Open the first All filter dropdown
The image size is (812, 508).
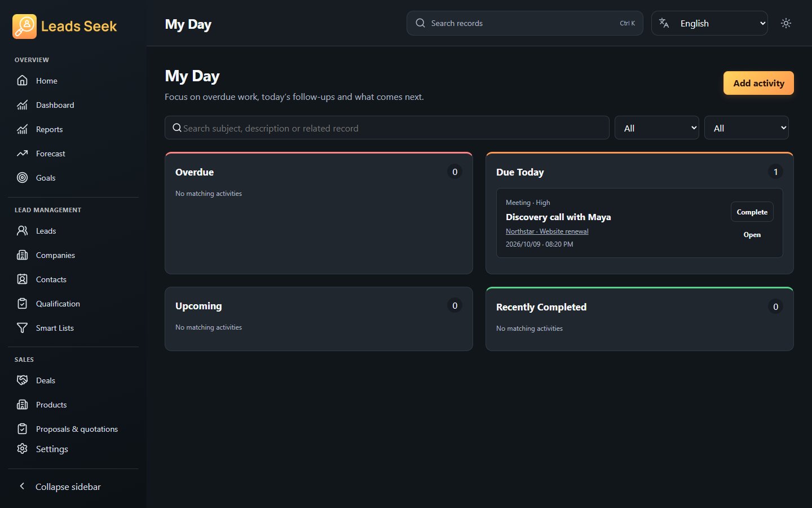click(657, 128)
